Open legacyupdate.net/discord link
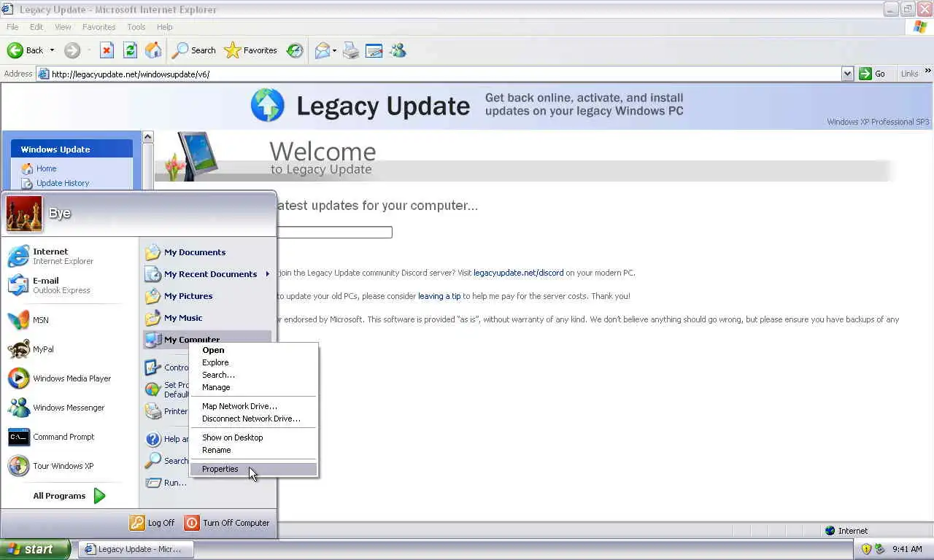This screenshot has height=560, width=934. tap(518, 273)
